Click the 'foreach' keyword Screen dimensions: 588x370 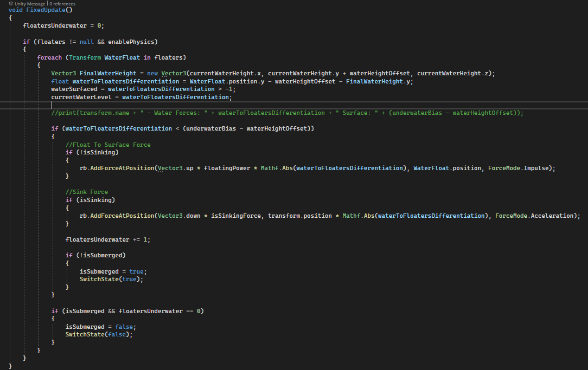49,57
